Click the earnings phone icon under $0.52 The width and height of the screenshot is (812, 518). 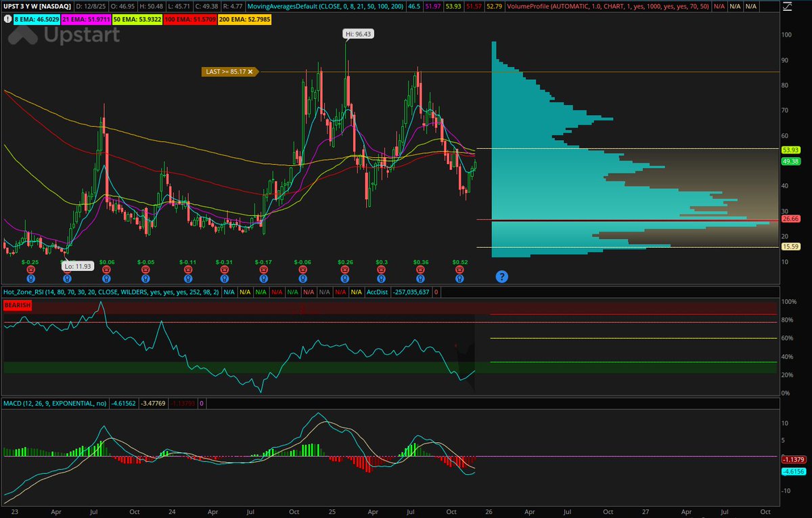(x=460, y=269)
